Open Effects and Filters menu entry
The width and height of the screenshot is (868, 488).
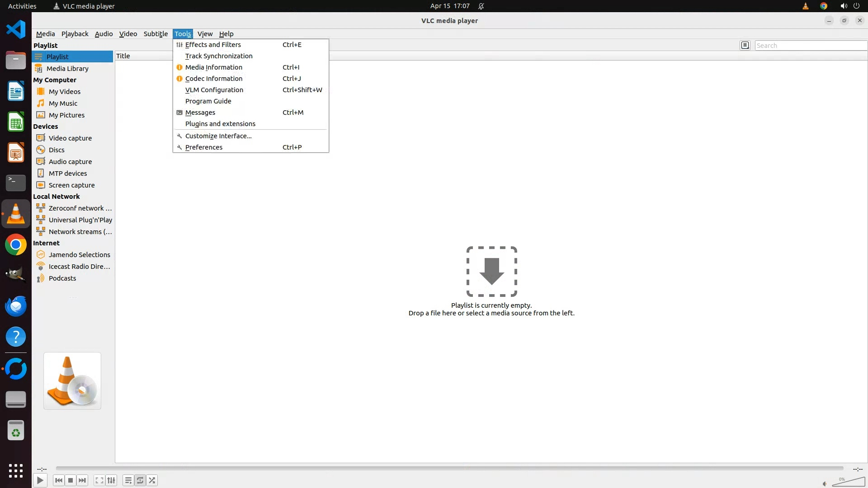click(213, 45)
